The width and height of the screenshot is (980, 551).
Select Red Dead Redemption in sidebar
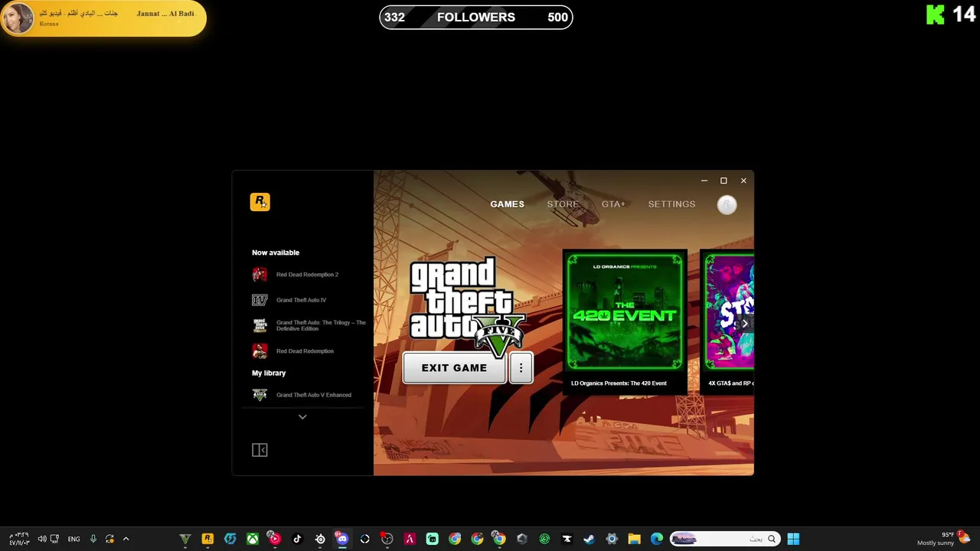[293, 351]
